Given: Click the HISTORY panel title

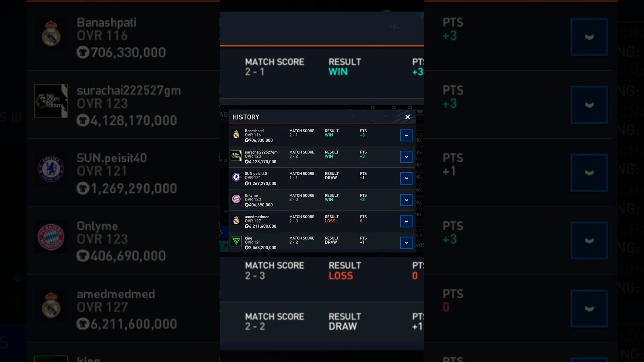Looking at the screenshot, I should tap(246, 117).
